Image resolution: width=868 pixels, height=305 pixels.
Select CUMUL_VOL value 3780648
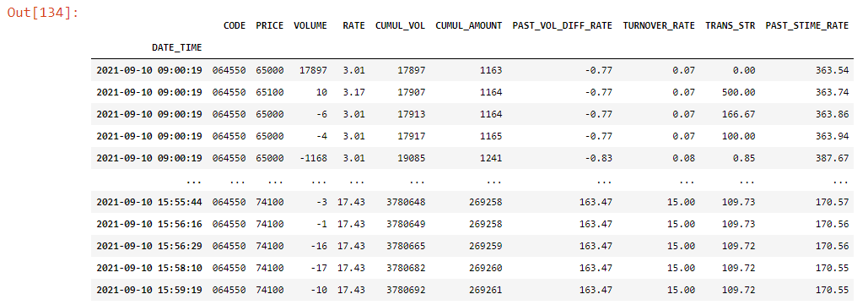pos(406,202)
